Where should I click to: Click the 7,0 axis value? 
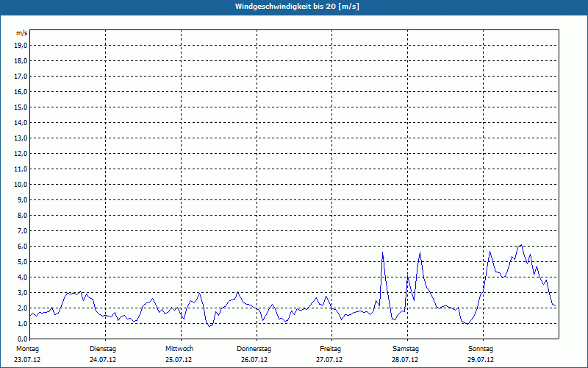pos(22,230)
